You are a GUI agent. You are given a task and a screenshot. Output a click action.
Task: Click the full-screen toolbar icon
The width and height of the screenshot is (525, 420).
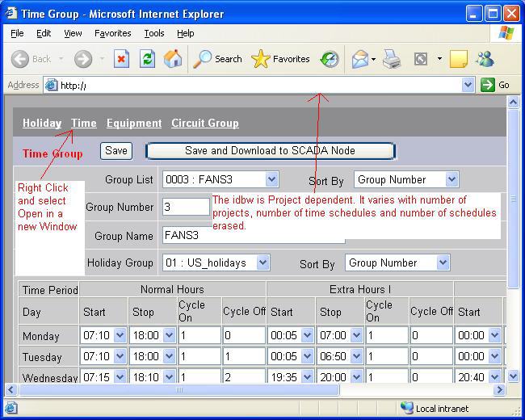(x=421, y=59)
